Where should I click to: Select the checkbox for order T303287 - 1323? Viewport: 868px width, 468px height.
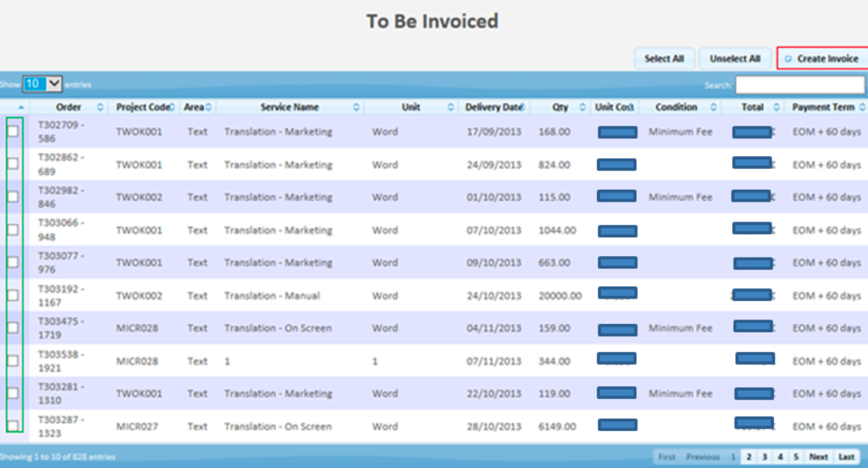pyautogui.click(x=13, y=426)
